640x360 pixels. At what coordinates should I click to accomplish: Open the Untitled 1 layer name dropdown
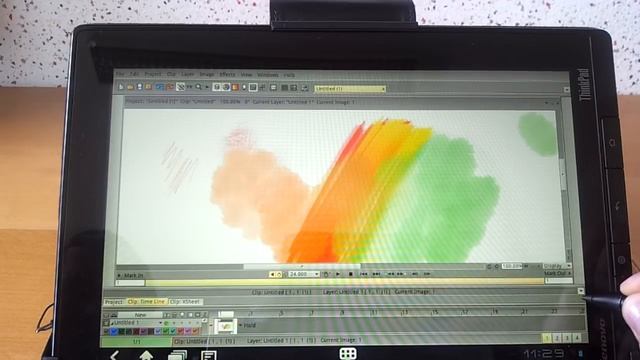point(136,322)
